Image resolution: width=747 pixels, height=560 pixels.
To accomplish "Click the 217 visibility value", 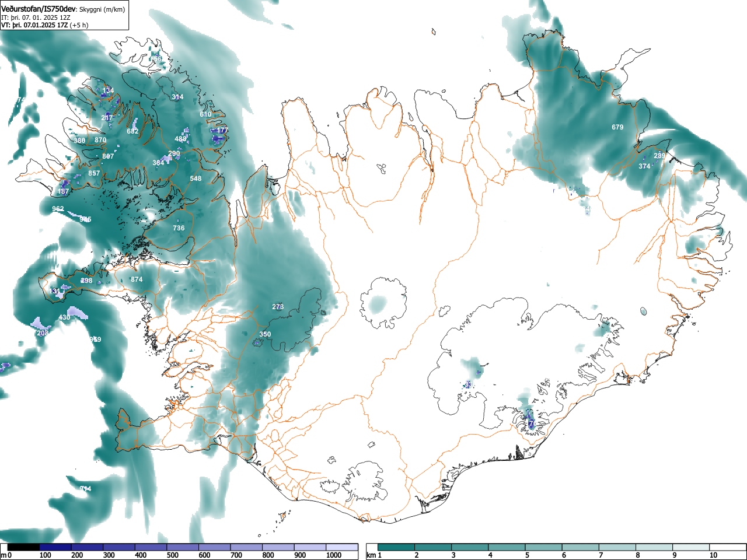I will (107, 118).
